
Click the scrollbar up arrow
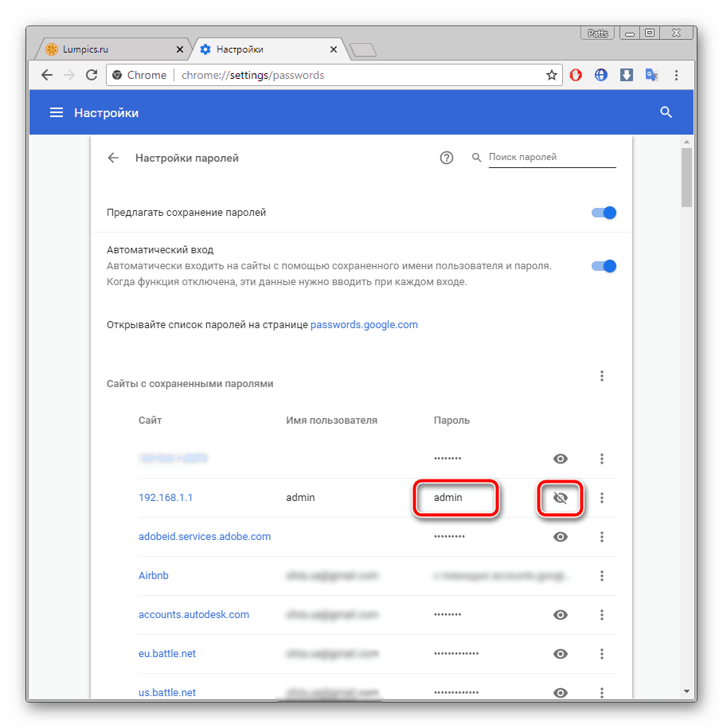coord(686,142)
